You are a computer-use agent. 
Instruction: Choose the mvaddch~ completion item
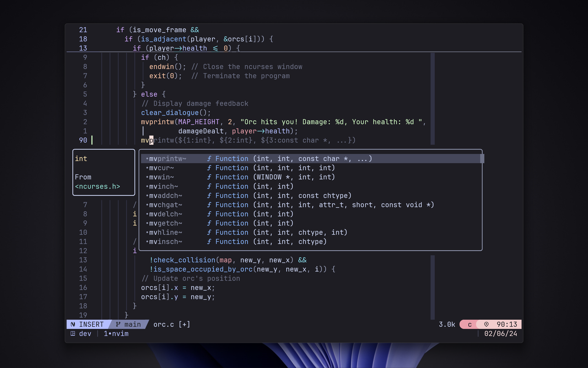311,196
